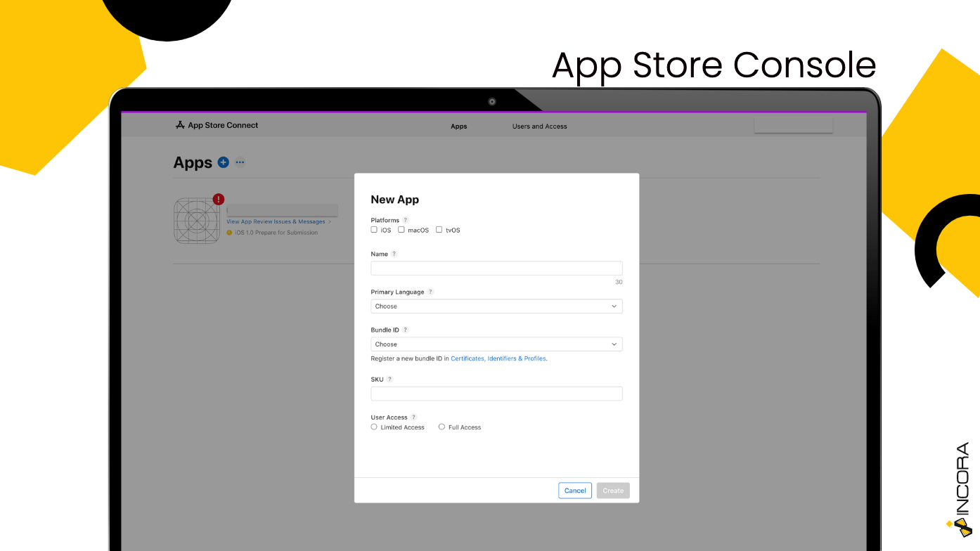Open the Primary Language dropdown
This screenshot has height=551, width=980.
[496, 306]
